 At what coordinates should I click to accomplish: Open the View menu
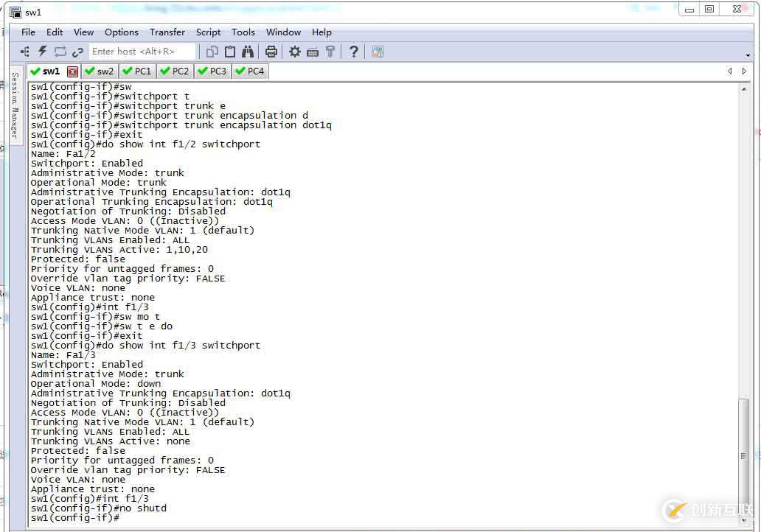pos(83,32)
